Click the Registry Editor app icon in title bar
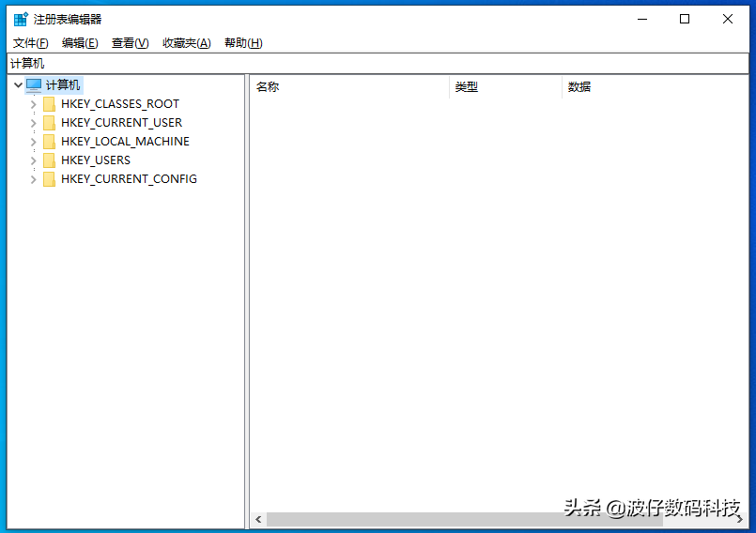 tap(21, 20)
